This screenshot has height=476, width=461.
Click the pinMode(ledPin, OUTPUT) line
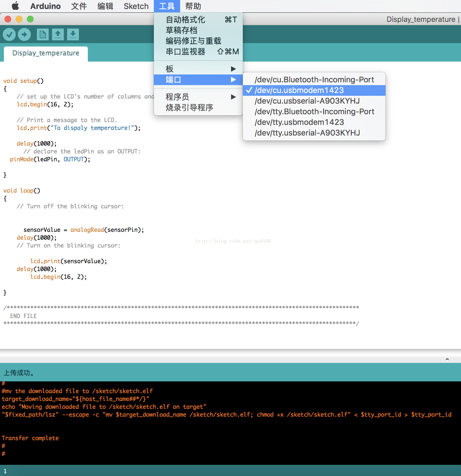pyautogui.click(x=50, y=159)
